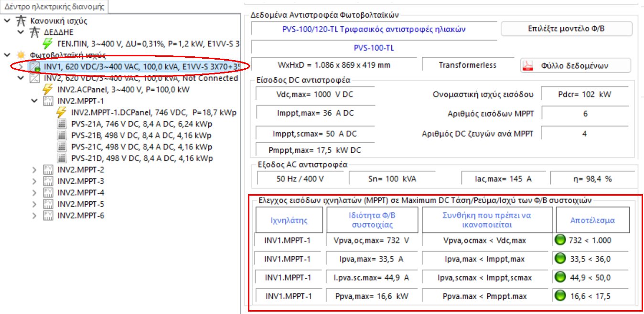Click the PDF icon on Φύλλο δεδομένων
Image resolution: width=644 pixels, height=314 pixels.
[x=527, y=66]
